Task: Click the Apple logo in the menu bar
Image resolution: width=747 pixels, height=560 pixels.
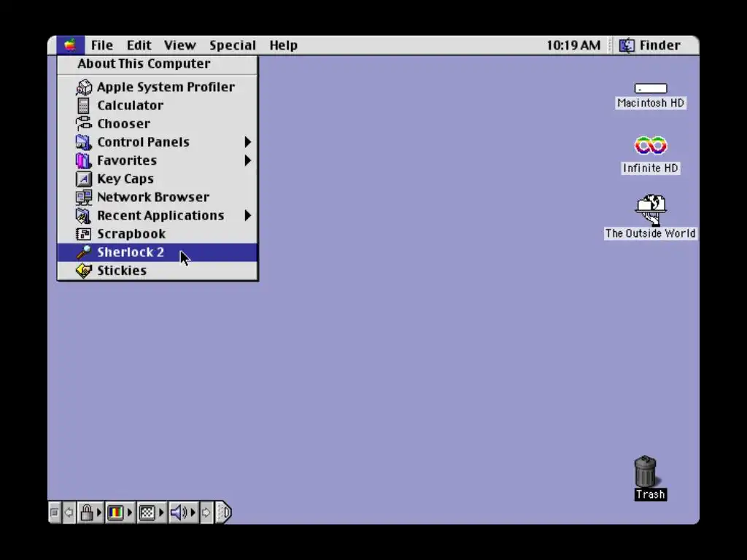Action: coord(71,45)
